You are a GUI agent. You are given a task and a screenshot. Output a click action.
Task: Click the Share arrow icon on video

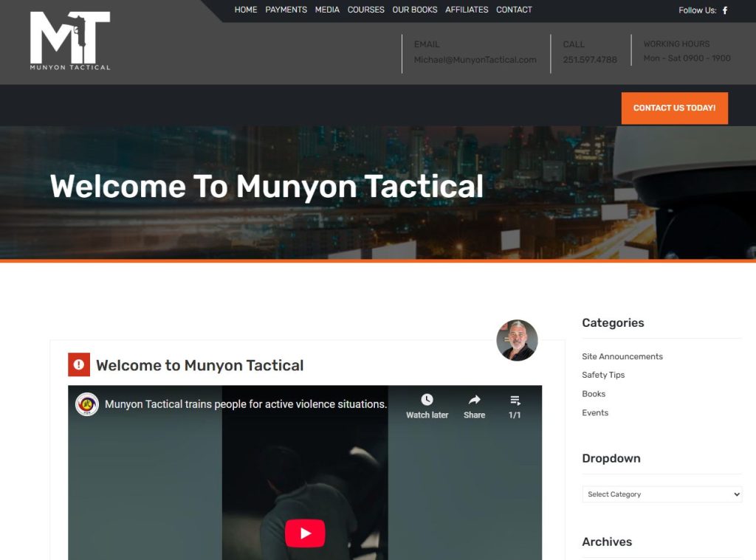click(x=474, y=400)
